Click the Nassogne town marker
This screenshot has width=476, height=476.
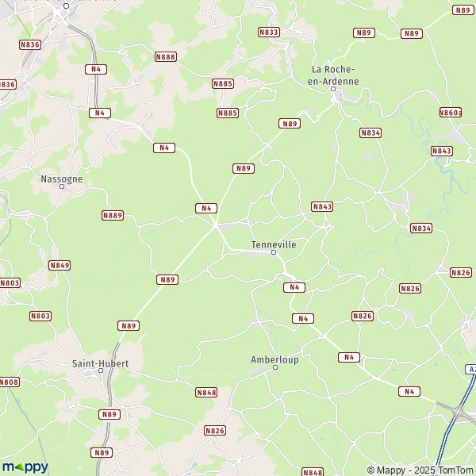[62, 186]
